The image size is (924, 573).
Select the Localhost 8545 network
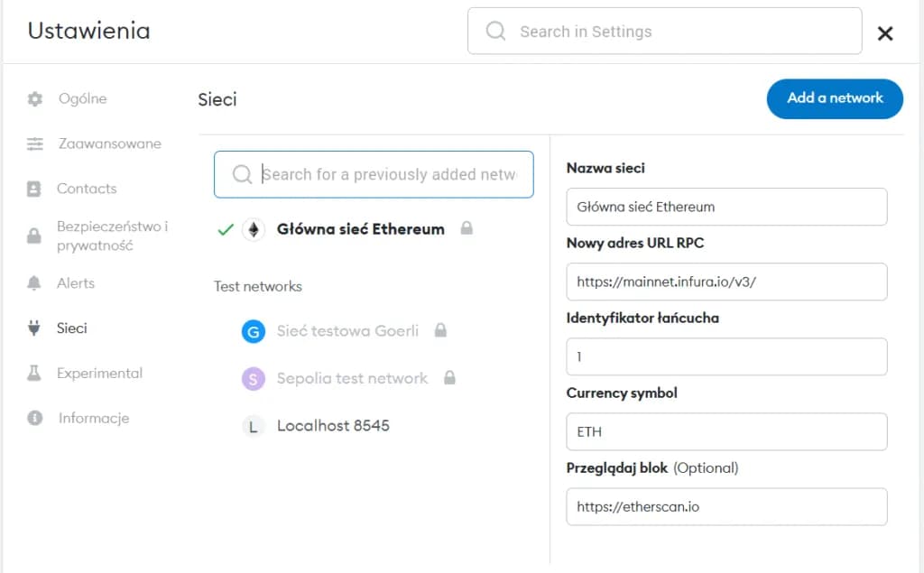[332, 425]
